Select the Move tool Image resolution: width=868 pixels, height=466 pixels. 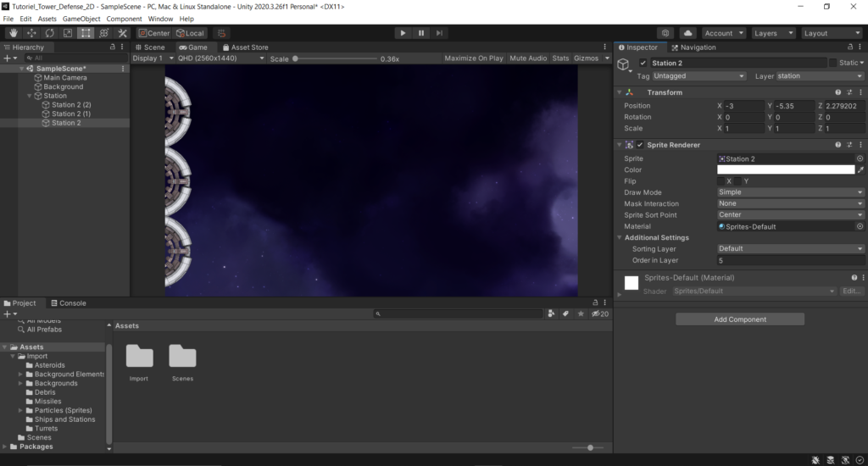point(31,33)
